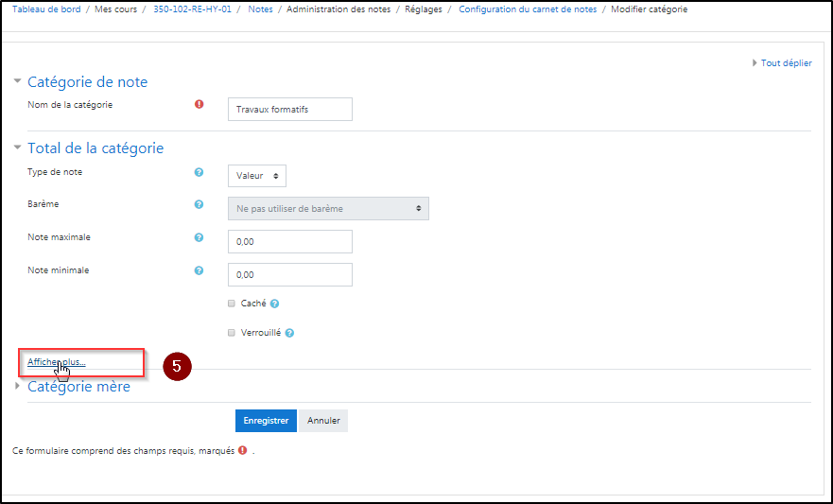This screenshot has height=504, width=833.
Task: Expand the Catégorie mère section
Action: 78,386
